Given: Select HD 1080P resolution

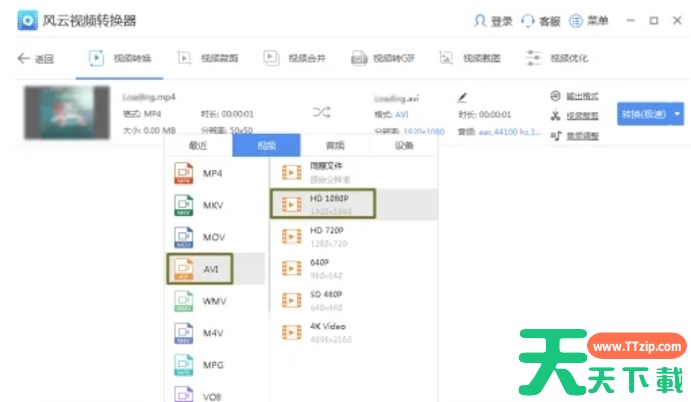Looking at the screenshot, I should point(354,205).
